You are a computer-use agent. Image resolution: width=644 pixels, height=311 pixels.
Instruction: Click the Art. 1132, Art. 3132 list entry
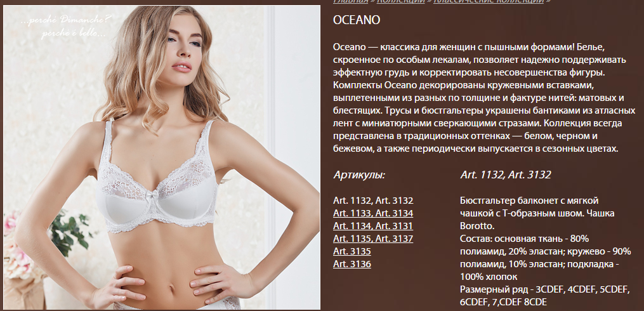(x=373, y=201)
